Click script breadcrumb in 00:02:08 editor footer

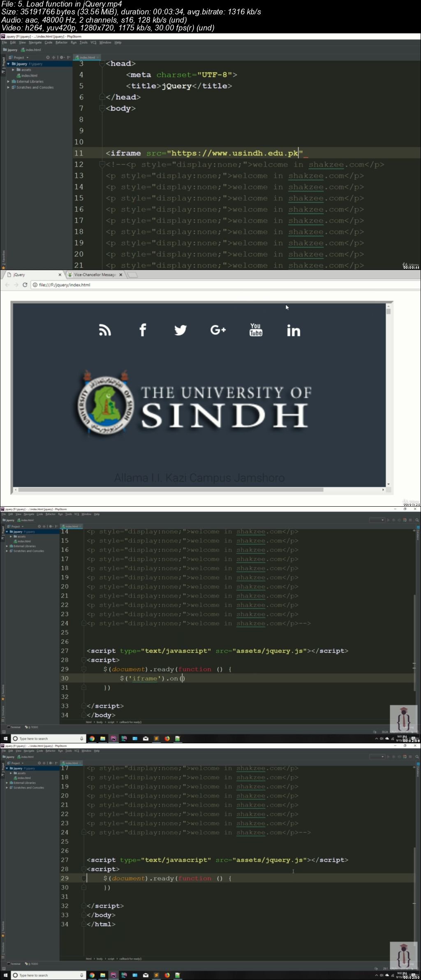(x=111, y=722)
